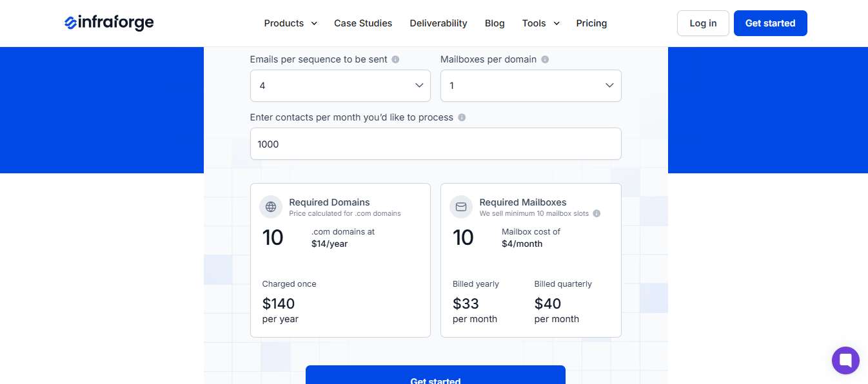Click the info tooltip beside Mailboxes per domain
This screenshot has height=384, width=868.
(544, 59)
